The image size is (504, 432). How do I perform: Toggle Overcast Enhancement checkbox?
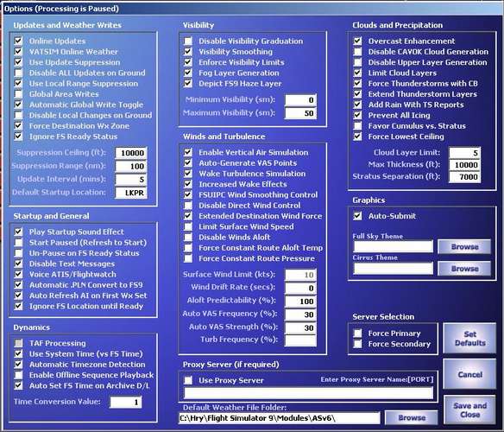click(x=357, y=41)
